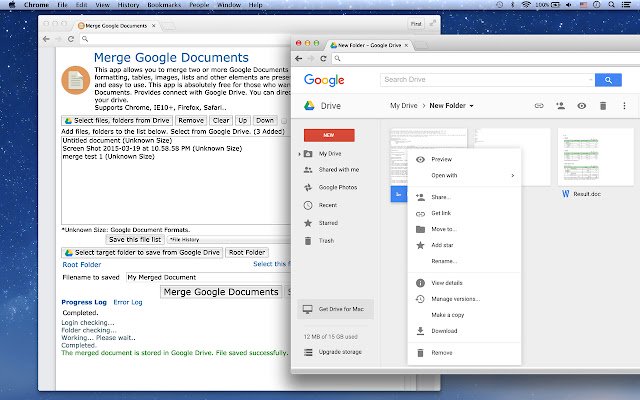The height and width of the screenshot is (400, 640).
Task: Reload the Google Drive page
Action: pyautogui.click(x=323, y=58)
